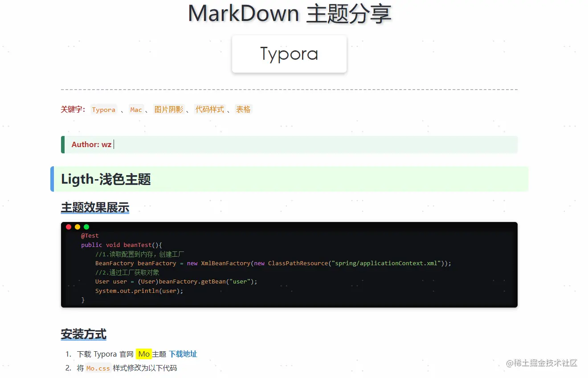Viewport: 588px width, 378px height.
Task: Click the BeanFactory beanFactory code line
Action: [x=273, y=263]
